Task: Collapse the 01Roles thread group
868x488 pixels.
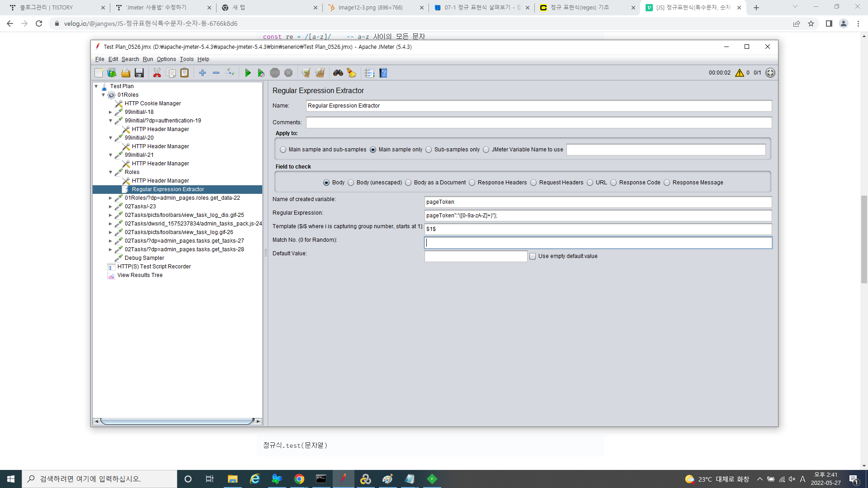Action: click(x=104, y=95)
